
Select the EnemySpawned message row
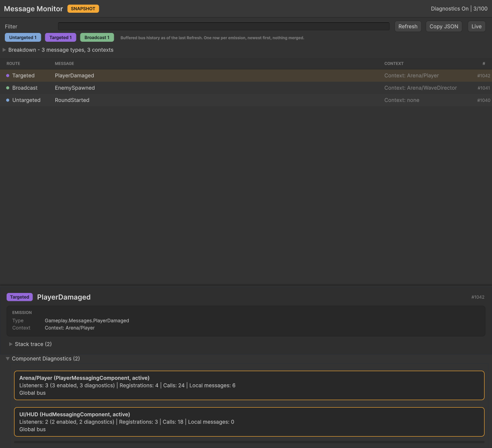[x=246, y=88]
